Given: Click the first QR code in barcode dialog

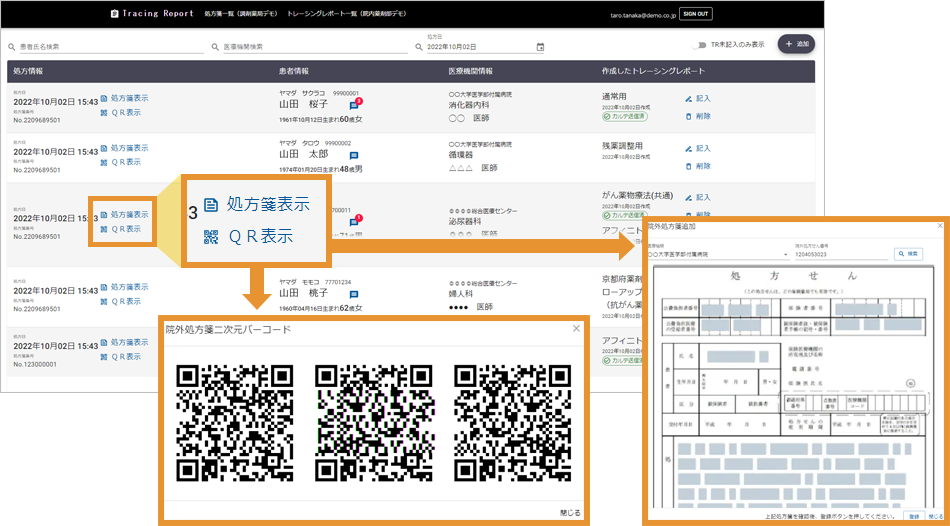Looking at the screenshot, I should (x=235, y=424).
